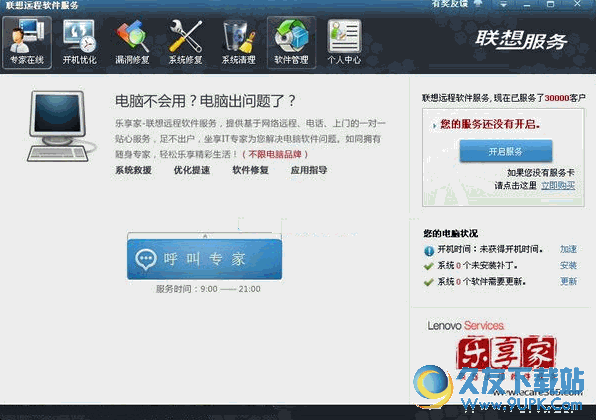Click the small arrow above 呼叫专家 button
The image size is (596, 420).
[x=205, y=236]
